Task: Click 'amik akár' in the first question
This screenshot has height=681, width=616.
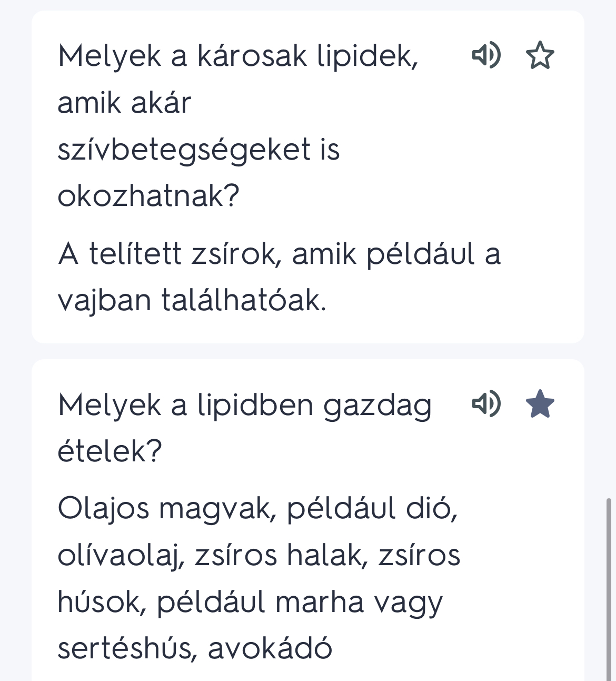Action: [x=124, y=103]
